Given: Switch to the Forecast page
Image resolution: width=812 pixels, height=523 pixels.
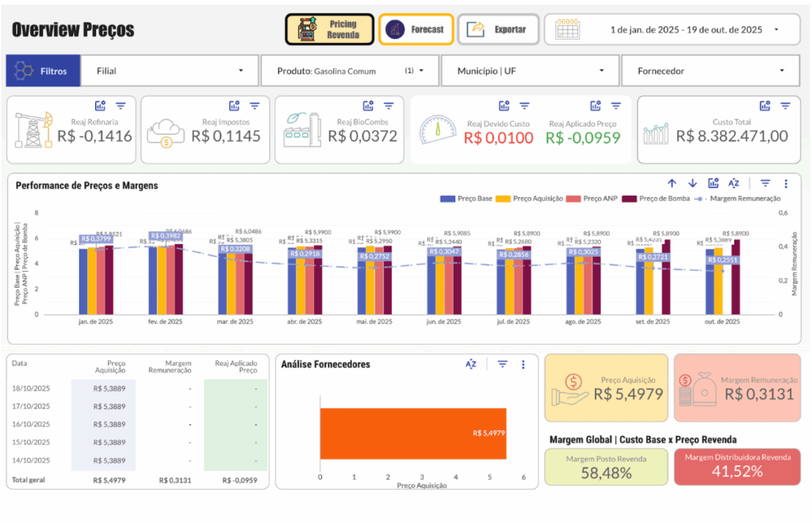Looking at the screenshot, I should 416,29.
